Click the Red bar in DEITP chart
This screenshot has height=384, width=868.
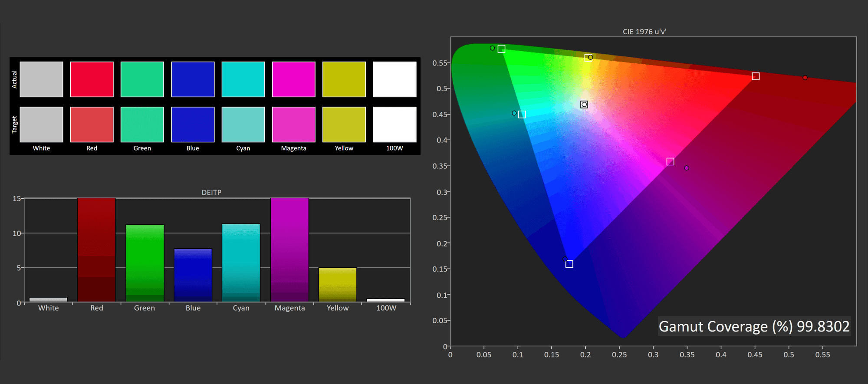coord(96,250)
